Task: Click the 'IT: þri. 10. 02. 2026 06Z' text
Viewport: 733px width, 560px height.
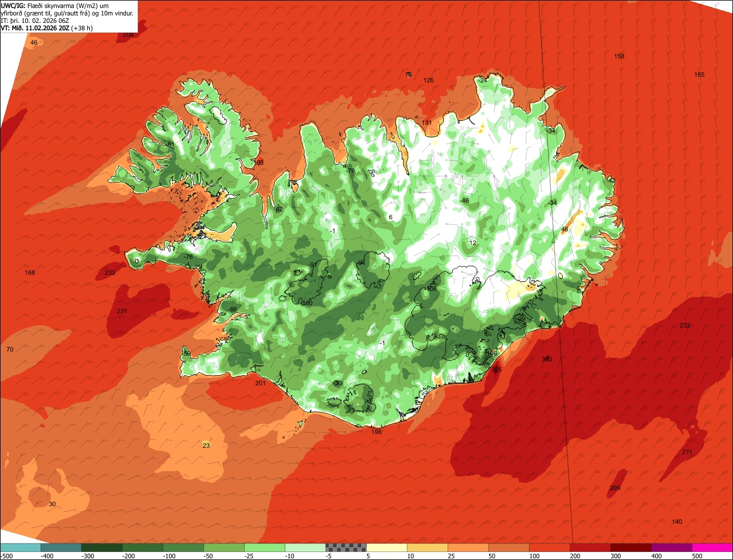Action: point(35,20)
